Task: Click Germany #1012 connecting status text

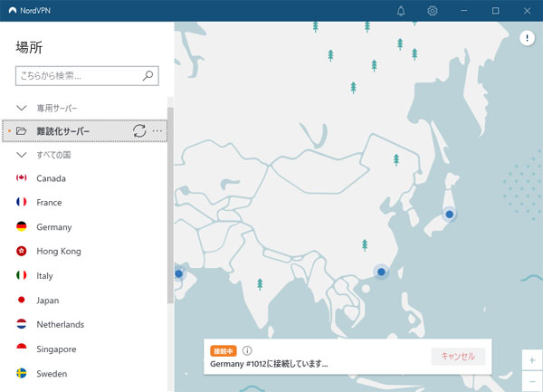Action: (269, 364)
